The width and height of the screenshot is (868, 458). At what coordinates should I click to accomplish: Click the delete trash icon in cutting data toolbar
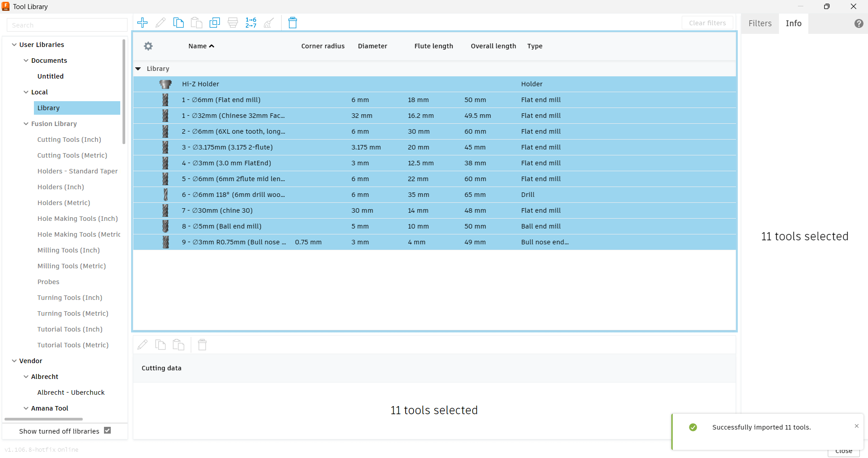(x=202, y=345)
